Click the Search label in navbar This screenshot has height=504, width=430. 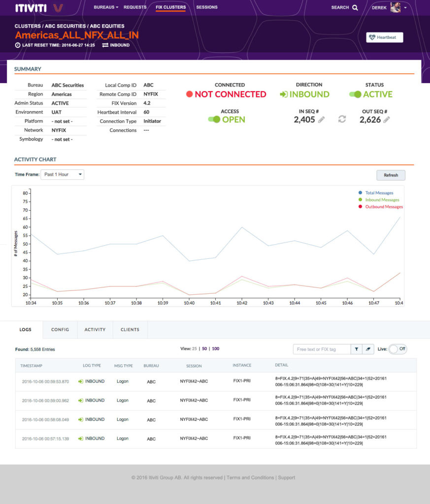point(340,7)
